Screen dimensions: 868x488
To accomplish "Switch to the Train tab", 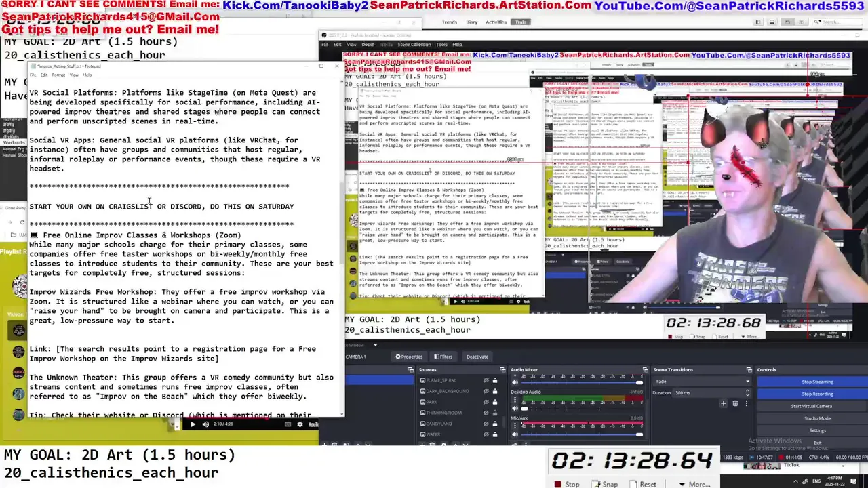I will click(521, 22).
